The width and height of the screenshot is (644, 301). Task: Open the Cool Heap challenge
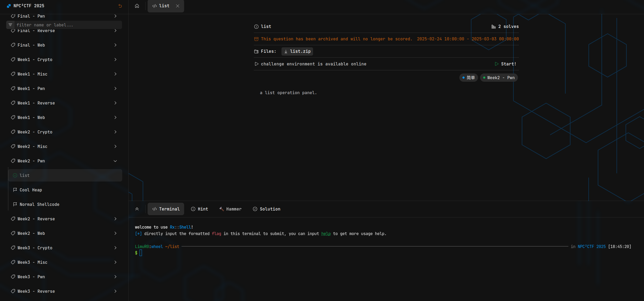[31, 190]
